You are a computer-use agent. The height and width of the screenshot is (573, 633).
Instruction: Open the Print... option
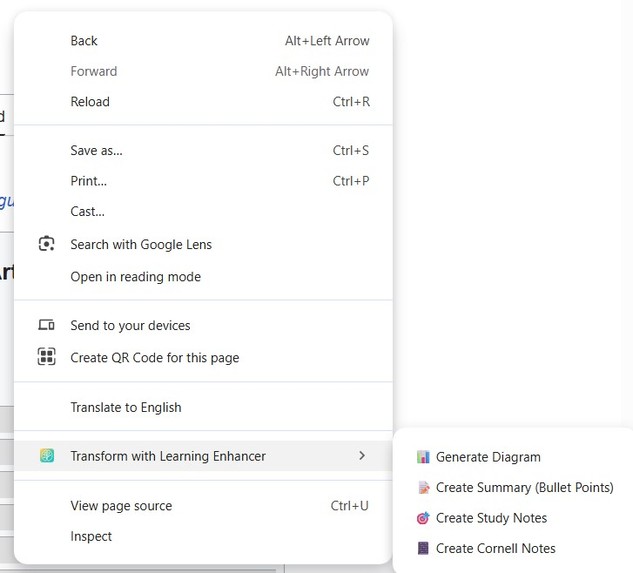[x=203, y=181]
